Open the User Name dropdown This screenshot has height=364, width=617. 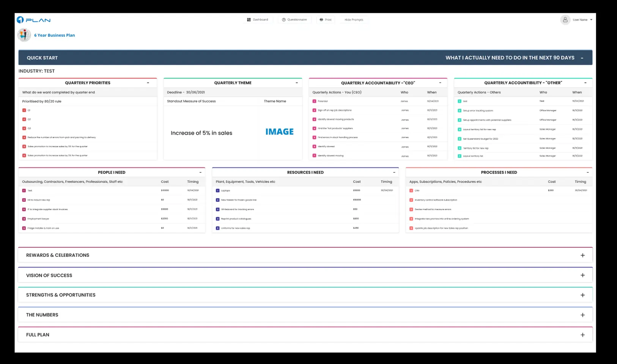coord(583,20)
